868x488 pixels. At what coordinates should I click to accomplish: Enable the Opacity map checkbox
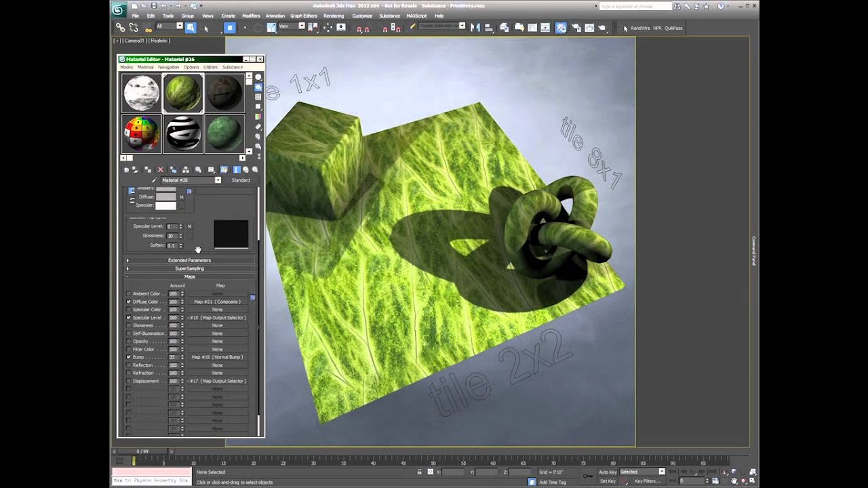(129, 341)
